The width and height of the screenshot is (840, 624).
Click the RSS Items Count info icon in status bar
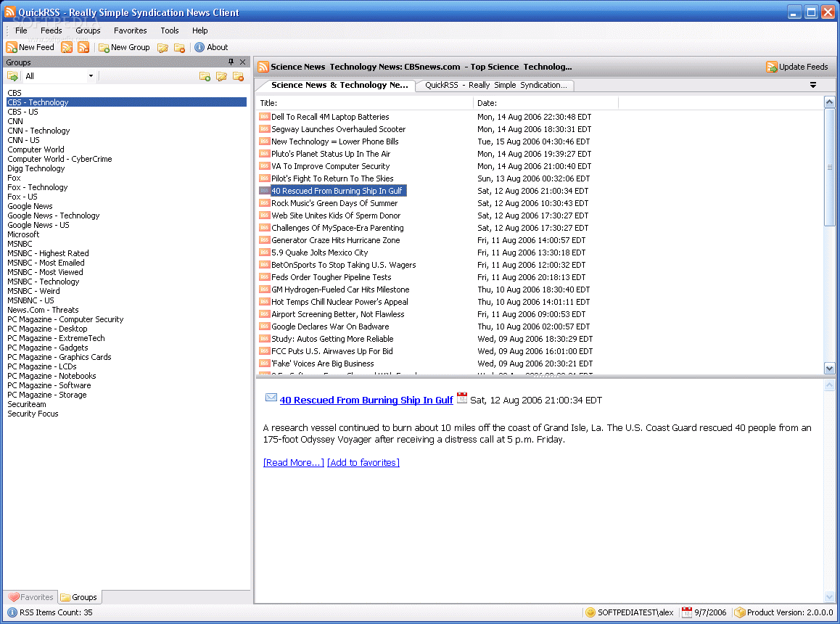tap(12, 612)
